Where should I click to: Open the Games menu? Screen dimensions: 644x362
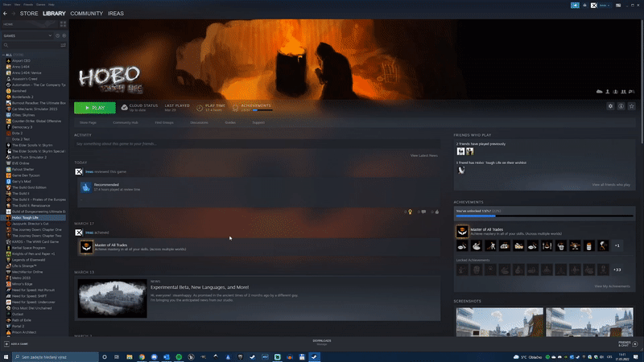pos(41,5)
